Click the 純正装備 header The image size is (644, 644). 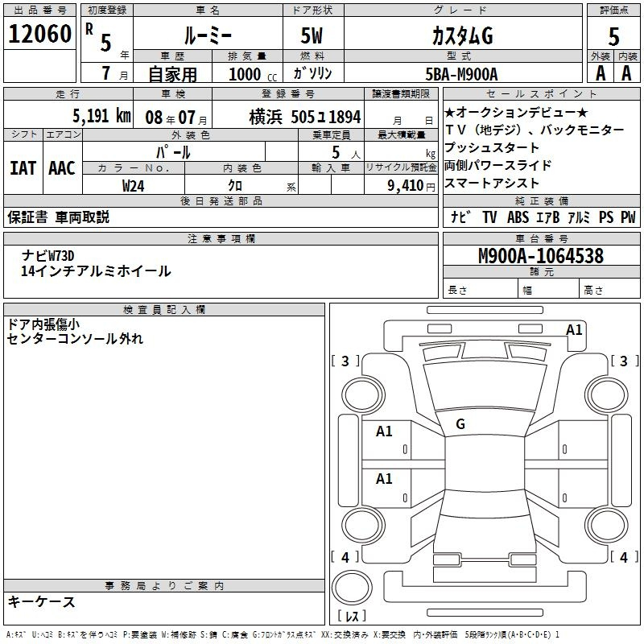pos(541,200)
